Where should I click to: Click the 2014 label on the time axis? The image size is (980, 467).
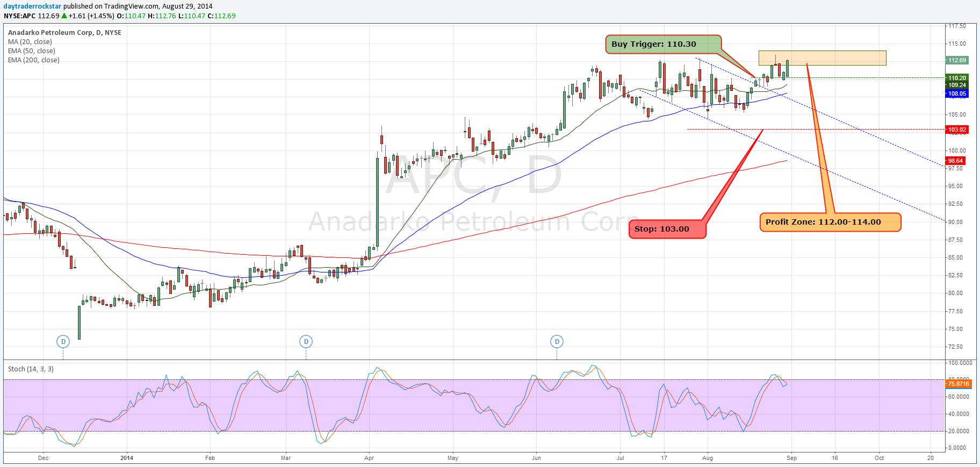(127, 458)
